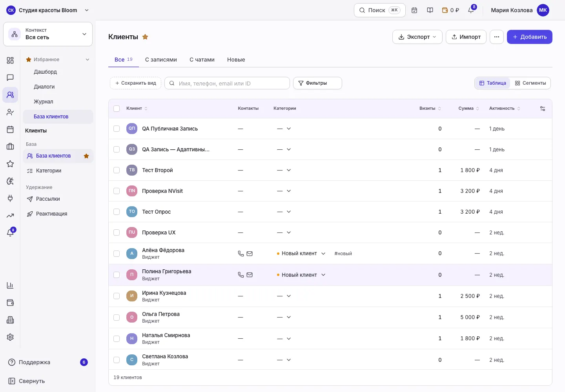Open the plug integrations icon in left rail
The image size is (565, 392).
click(10, 198)
